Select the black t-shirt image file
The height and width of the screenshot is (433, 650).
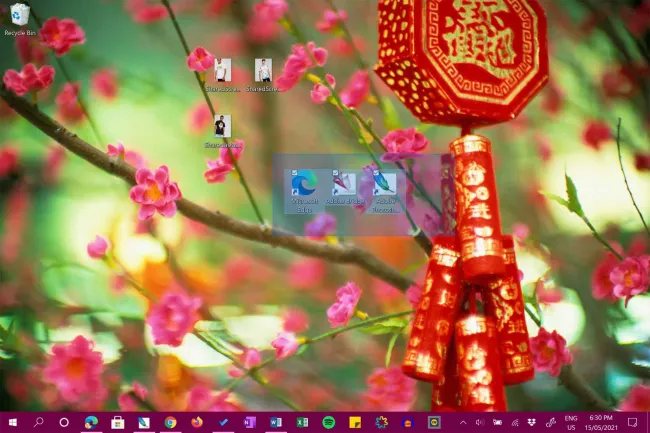click(x=222, y=126)
